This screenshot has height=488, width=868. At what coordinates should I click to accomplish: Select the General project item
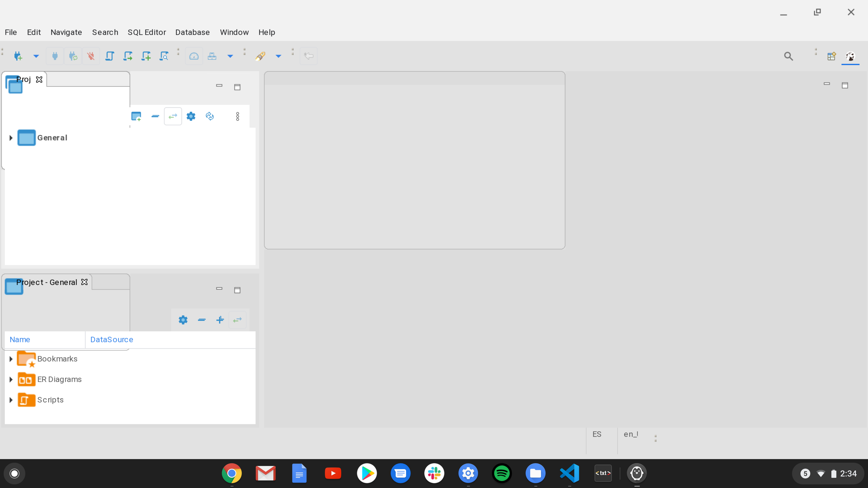52,138
